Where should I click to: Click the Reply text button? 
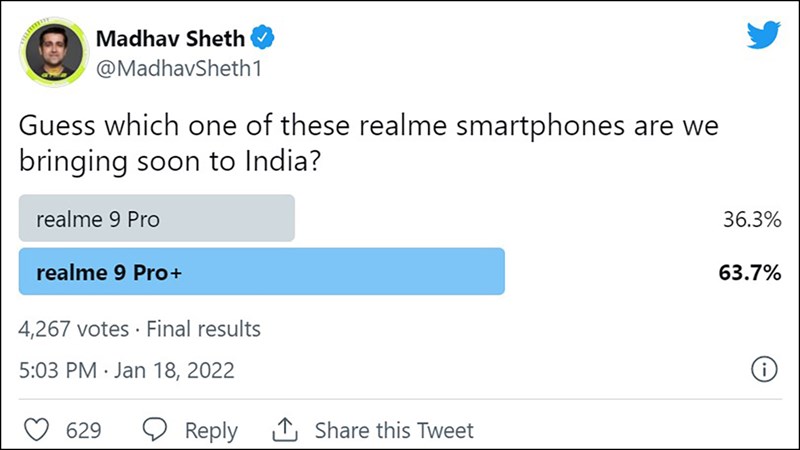click(211, 431)
